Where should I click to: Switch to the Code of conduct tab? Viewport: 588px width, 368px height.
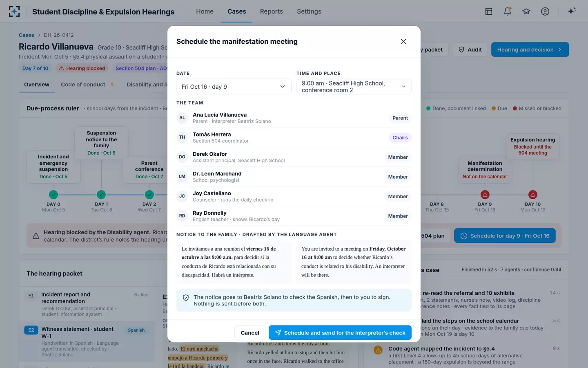pyautogui.click(x=87, y=85)
